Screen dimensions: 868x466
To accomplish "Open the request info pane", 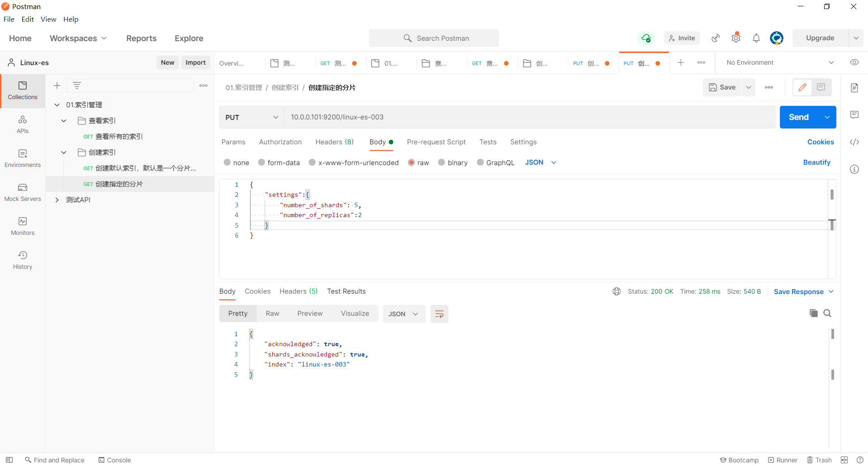I will (854, 169).
